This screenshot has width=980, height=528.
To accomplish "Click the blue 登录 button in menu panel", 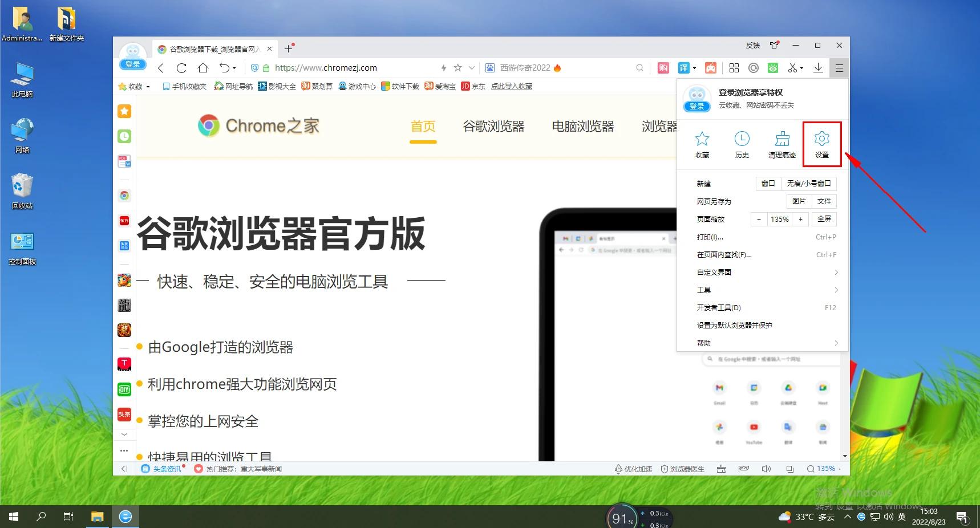I will click(x=697, y=107).
